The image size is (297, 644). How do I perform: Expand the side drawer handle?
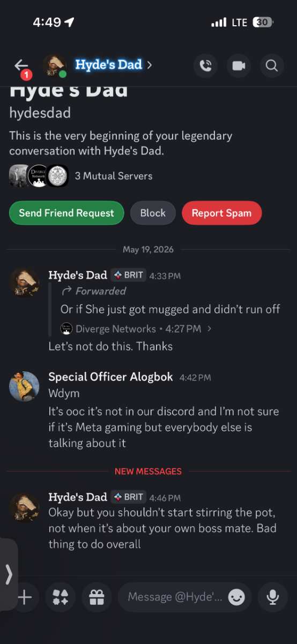(9, 574)
